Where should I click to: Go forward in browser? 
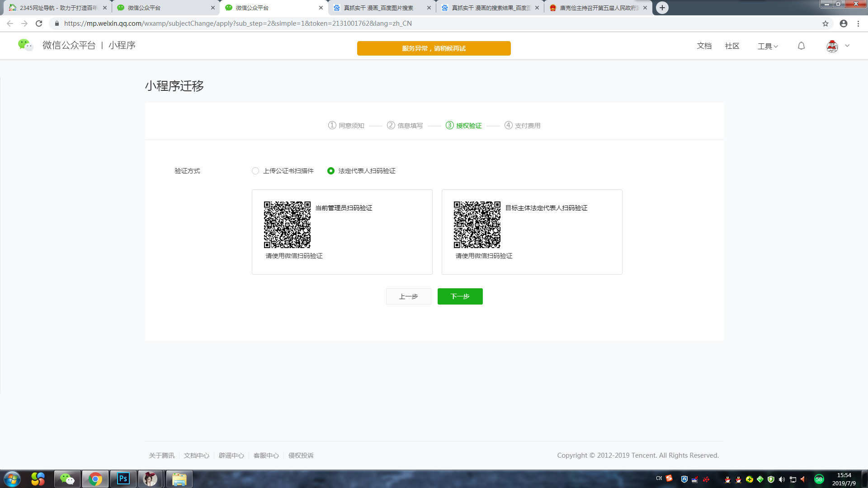click(x=24, y=23)
